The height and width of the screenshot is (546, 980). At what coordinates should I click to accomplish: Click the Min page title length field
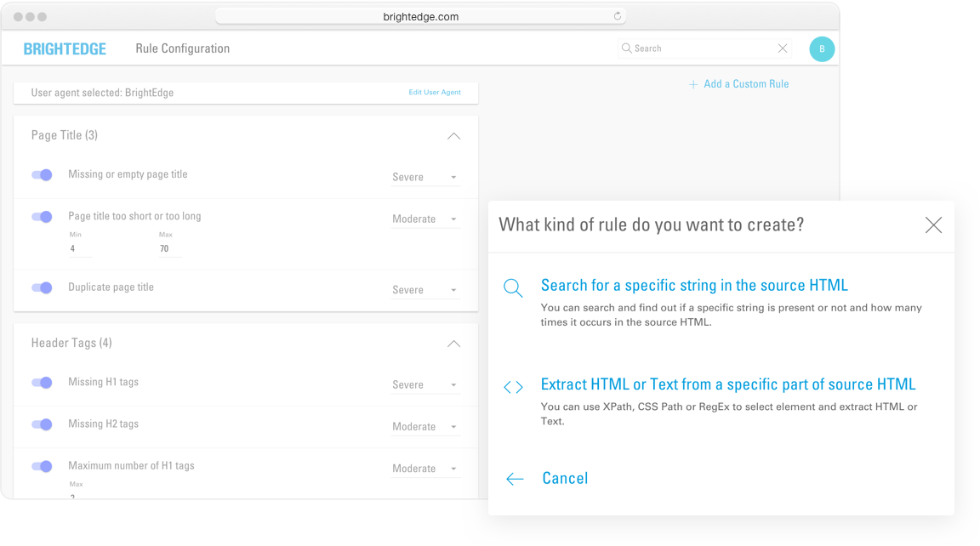81,249
